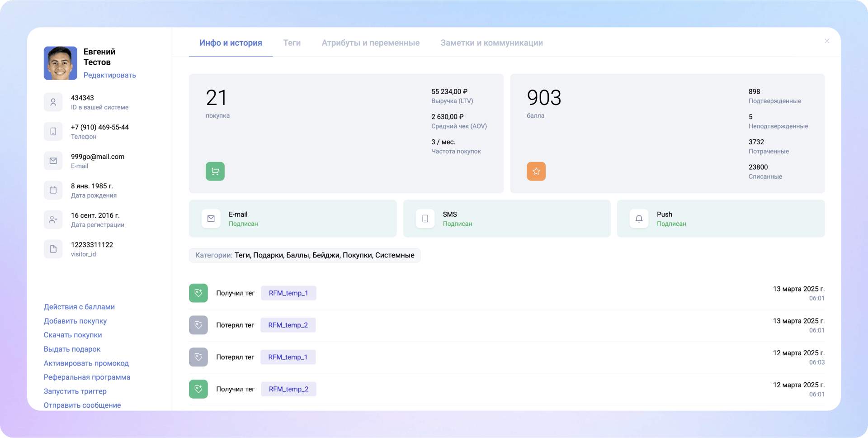The height and width of the screenshot is (438, 868).
Task: Click the calendar icon beside birth date
Action: tap(53, 190)
